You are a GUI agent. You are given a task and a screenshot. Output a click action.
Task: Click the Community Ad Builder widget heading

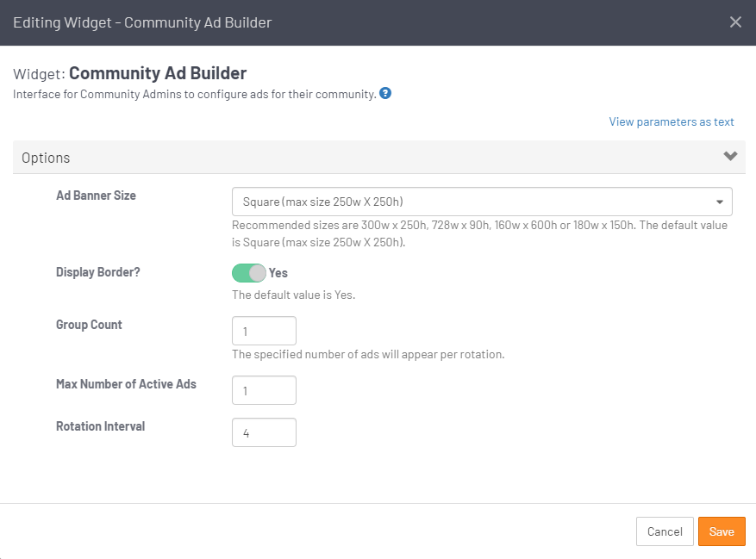point(158,73)
